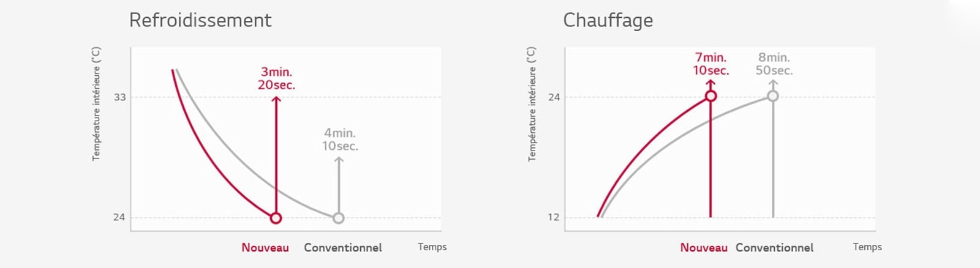Image resolution: width=980 pixels, height=268 pixels.
Task: Click the red Nouveau label under heating chart
Action: [x=704, y=248]
